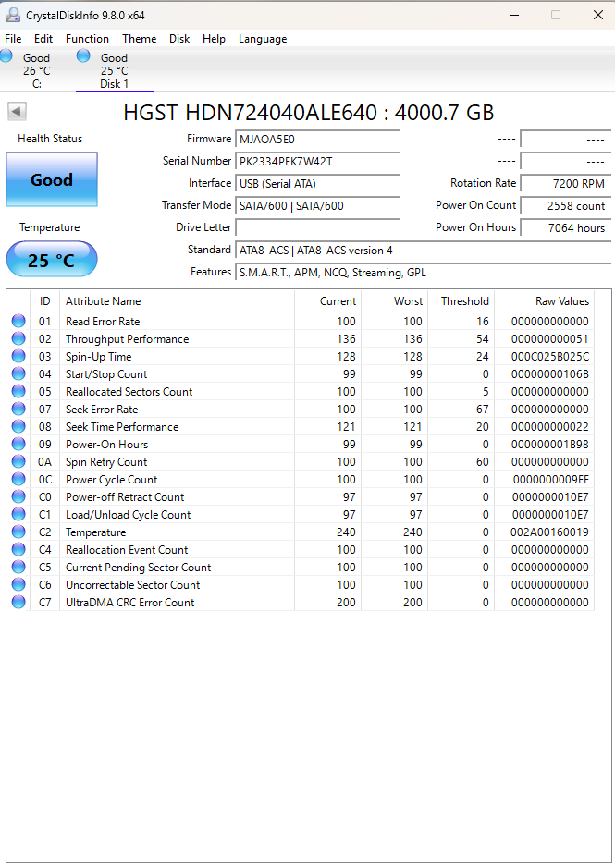Screen dimensions: 615x868
Task: Open the File menu
Action: 13,39
